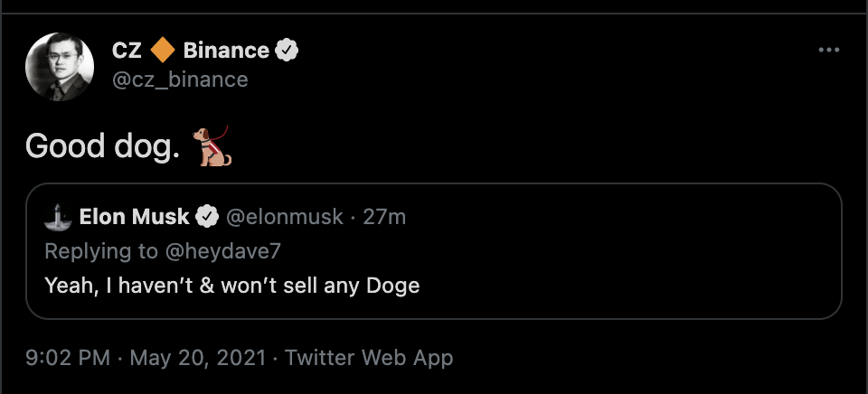The image size is (868, 394).
Task: Open the Twitter Web App source link
Action: 369,358
